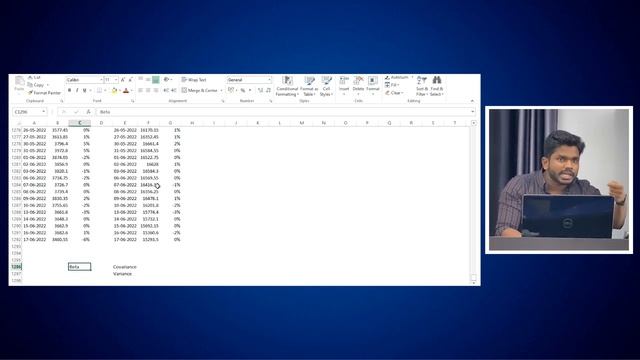
Task: Click Merge & Center
Action: click(x=200, y=90)
